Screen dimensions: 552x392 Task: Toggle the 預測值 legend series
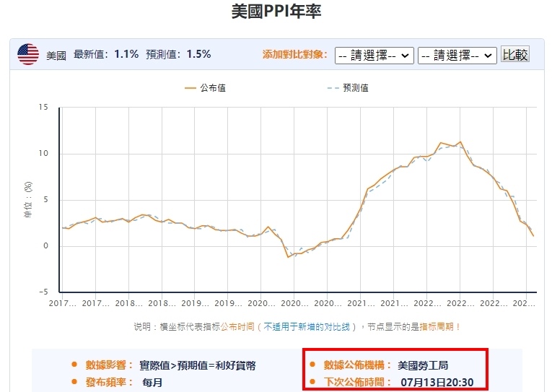(x=348, y=87)
